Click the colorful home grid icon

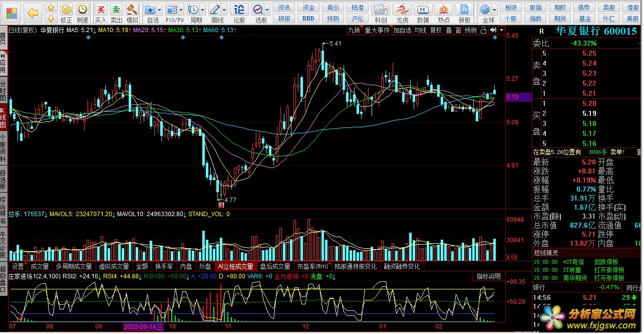click(x=11, y=13)
